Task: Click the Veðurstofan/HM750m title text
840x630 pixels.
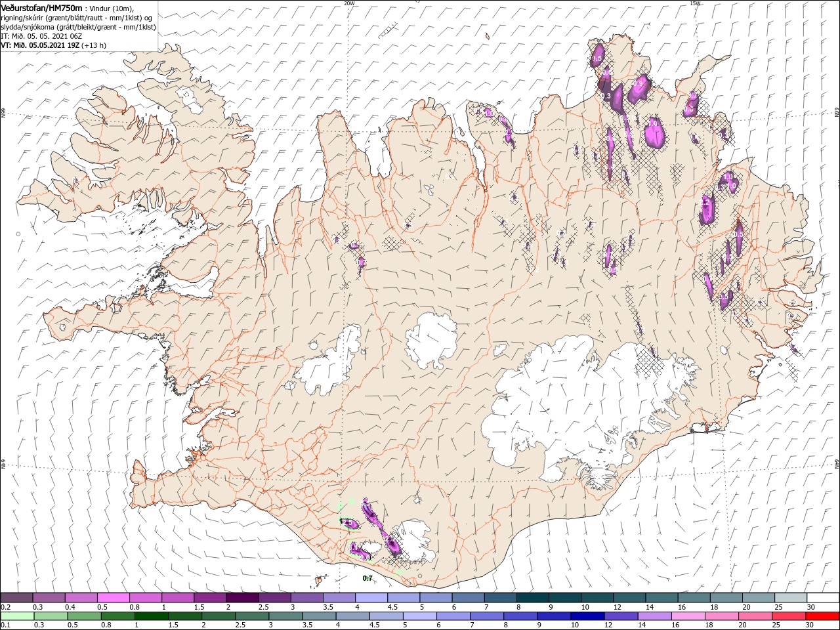Action: click(x=42, y=7)
